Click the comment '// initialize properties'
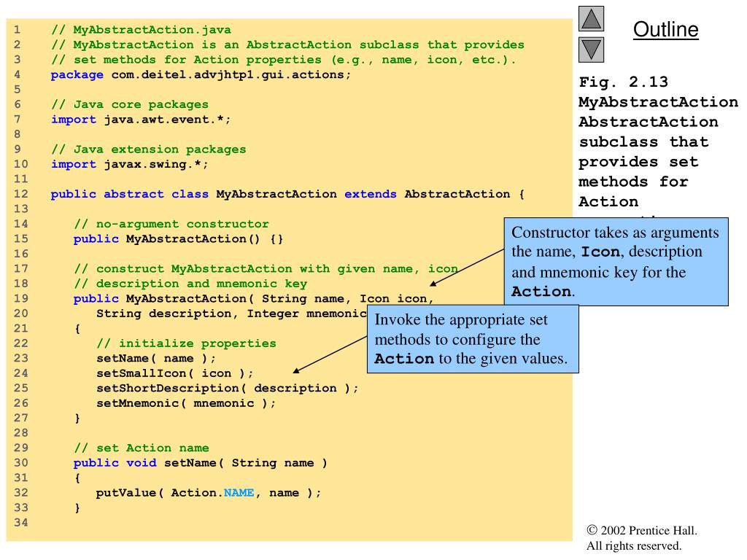Screen dimensions: 747x560 pyautogui.click(x=186, y=343)
